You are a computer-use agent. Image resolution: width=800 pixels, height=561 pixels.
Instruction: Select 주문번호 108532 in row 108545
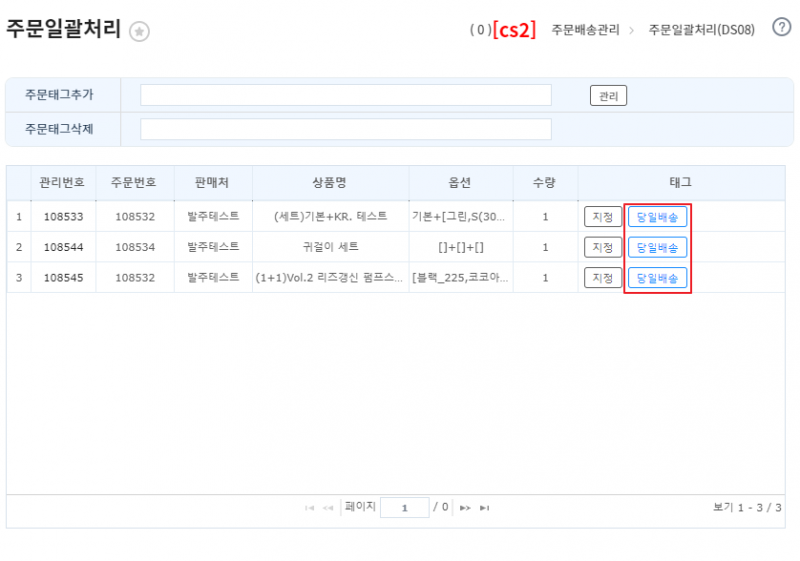[x=135, y=278]
